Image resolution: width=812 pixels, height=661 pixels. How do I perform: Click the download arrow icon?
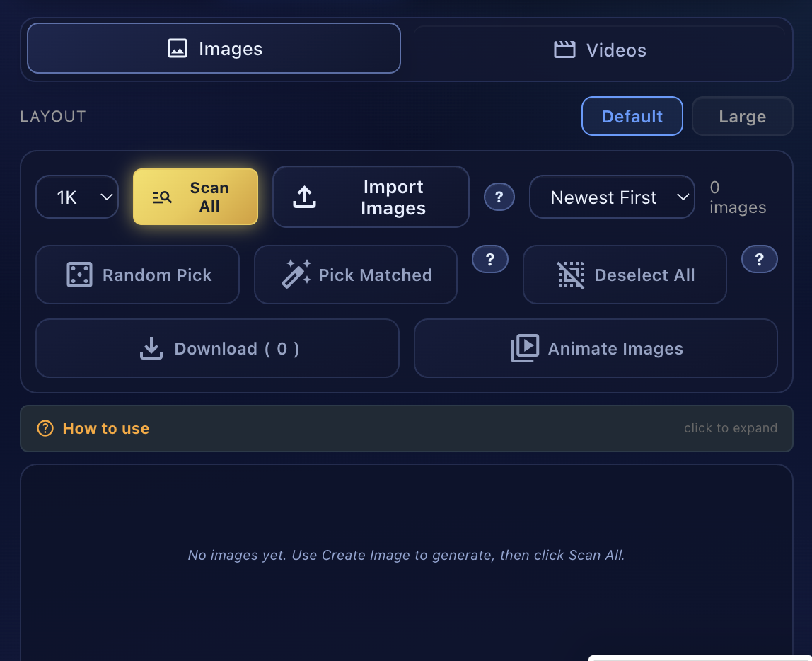pos(151,348)
